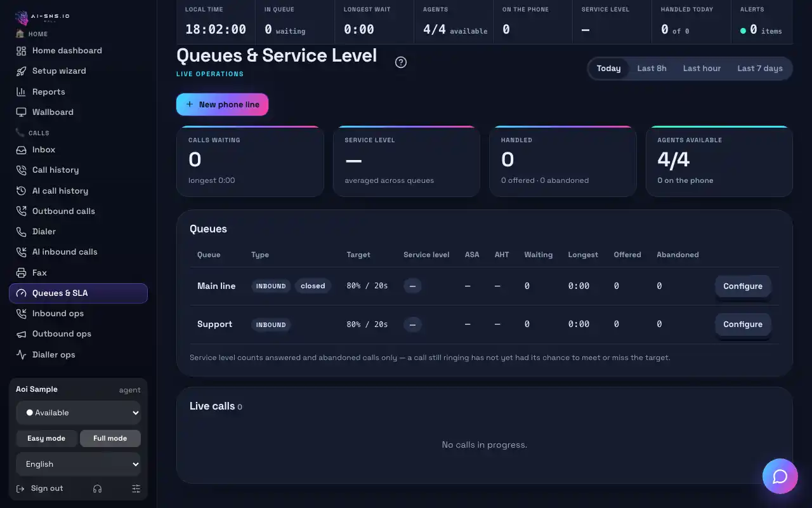Click the Call history phone icon
The height and width of the screenshot is (508, 812).
coord(21,170)
